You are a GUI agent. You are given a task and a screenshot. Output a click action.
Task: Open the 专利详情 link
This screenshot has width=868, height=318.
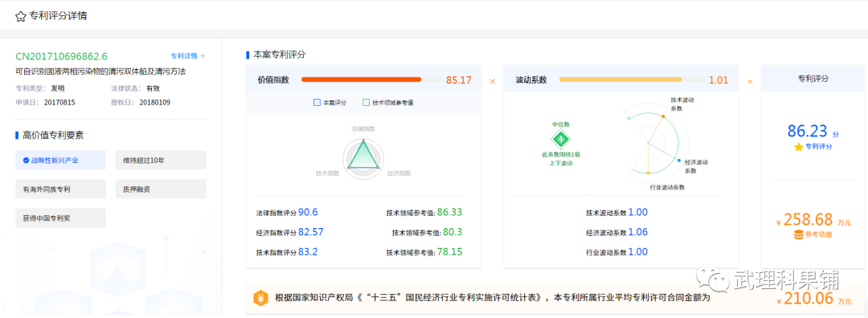click(187, 56)
